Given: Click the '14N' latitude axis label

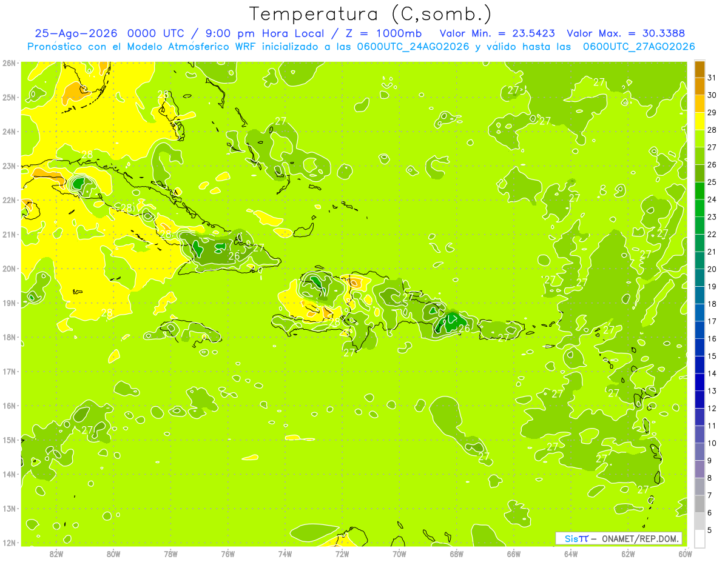Looking at the screenshot, I should [9, 474].
